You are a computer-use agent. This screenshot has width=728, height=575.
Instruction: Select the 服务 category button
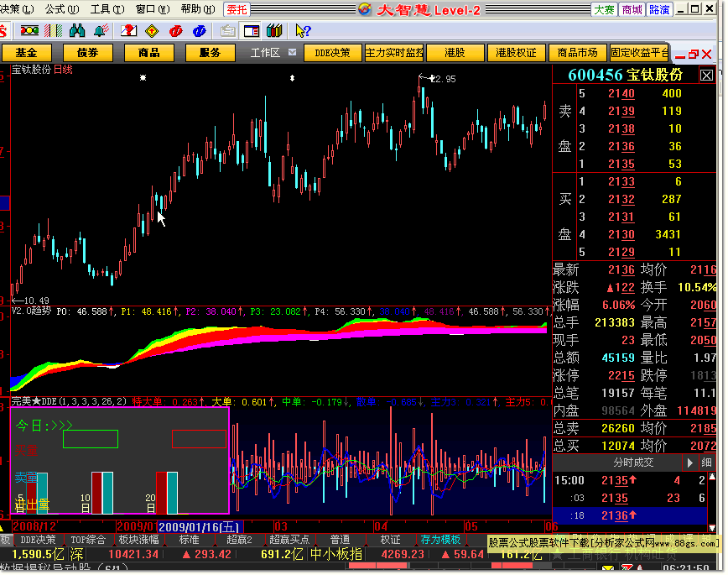[x=210, y=53]
